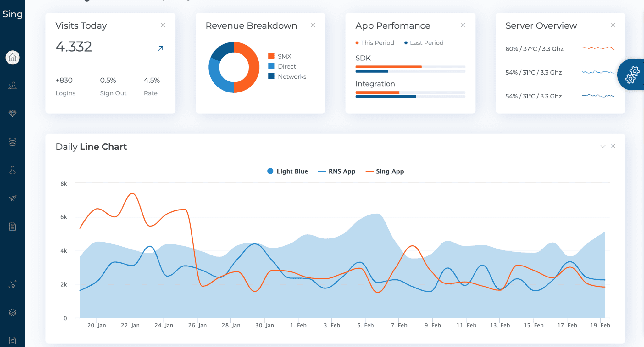Viewport: 644px width, 347px height.
Task: Open the user profile sidebar icon
Action: click(13, 170)
